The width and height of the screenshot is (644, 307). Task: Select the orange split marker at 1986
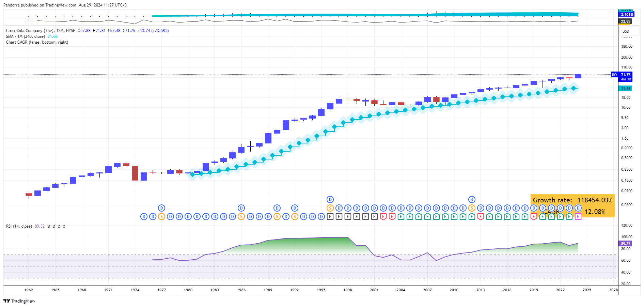click(241, 216)
